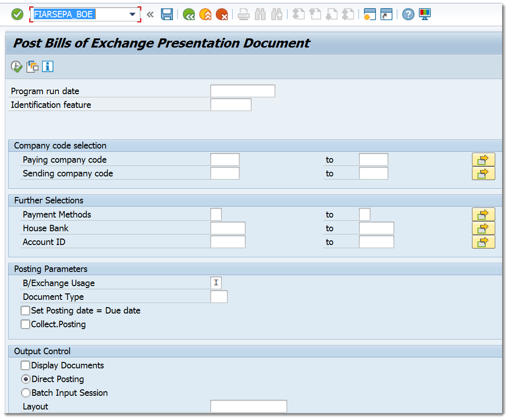This screenshot has width=509, height=420.
Task: Click the Last Page icon
Action: [x=348, y=14]
